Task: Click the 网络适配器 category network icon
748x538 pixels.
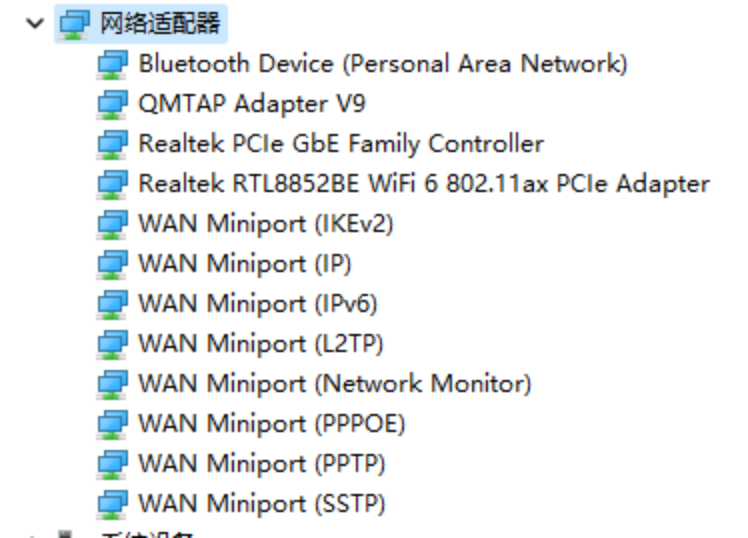Action: [x=74, y=24]
